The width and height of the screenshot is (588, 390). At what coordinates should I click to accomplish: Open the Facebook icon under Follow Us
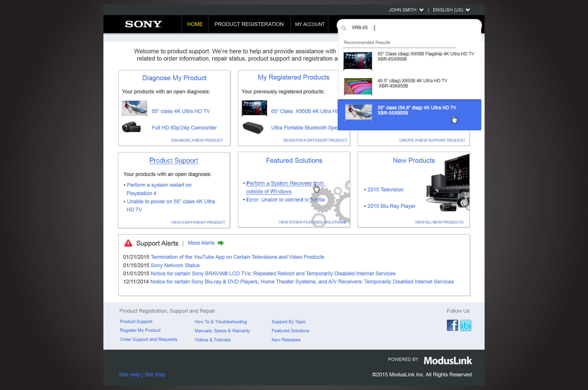tap(452, 325)
